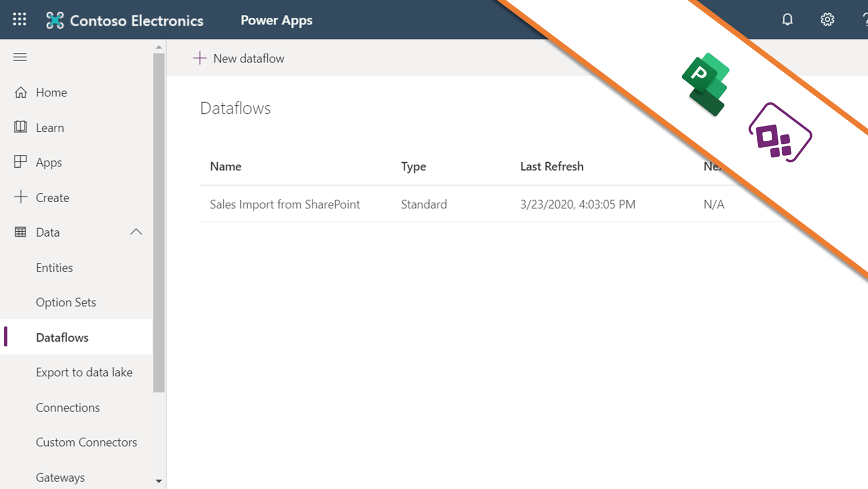This screenshot has width=868, height=489.
Task: Click the Create plus icon
Action: click(x=21, y=197)
